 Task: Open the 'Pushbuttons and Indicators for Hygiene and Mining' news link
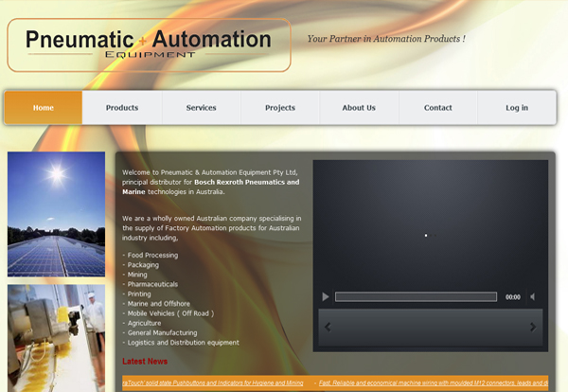[x=213, y=383]
